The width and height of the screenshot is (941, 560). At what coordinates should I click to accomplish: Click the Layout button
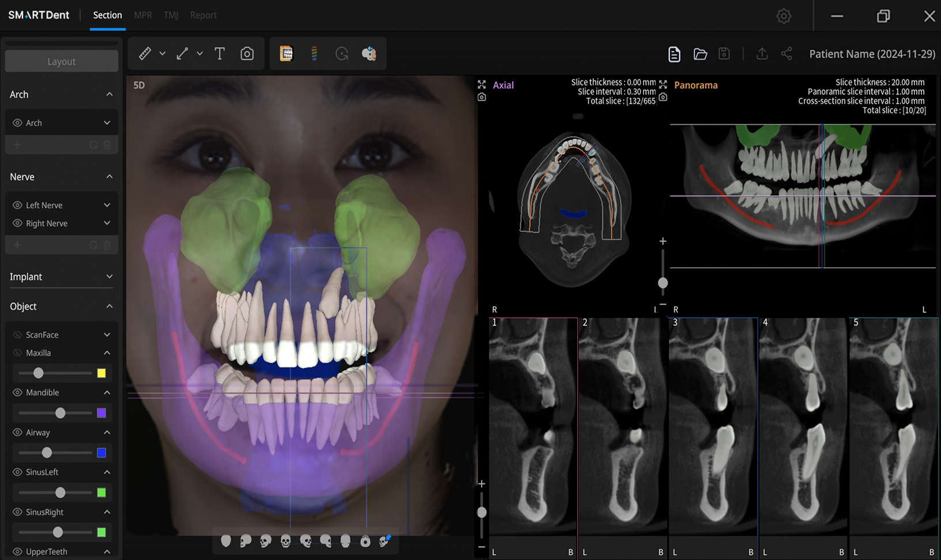click(61, 60)
